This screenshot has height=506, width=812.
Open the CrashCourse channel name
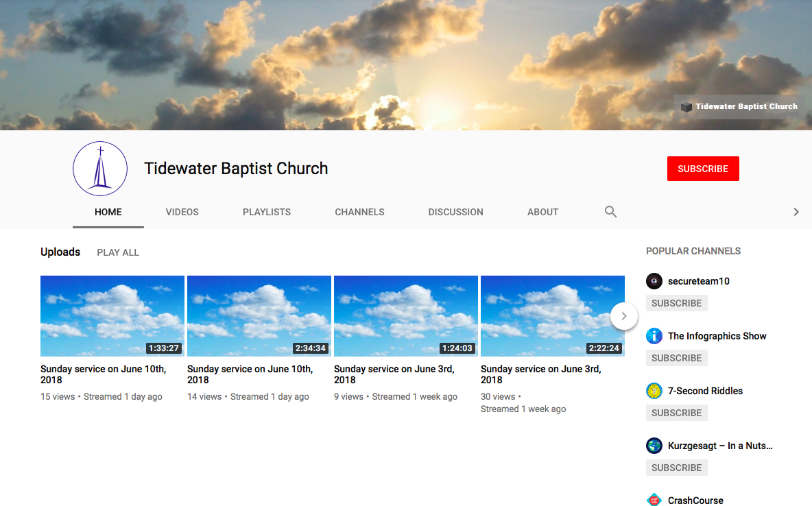[695, 501]
